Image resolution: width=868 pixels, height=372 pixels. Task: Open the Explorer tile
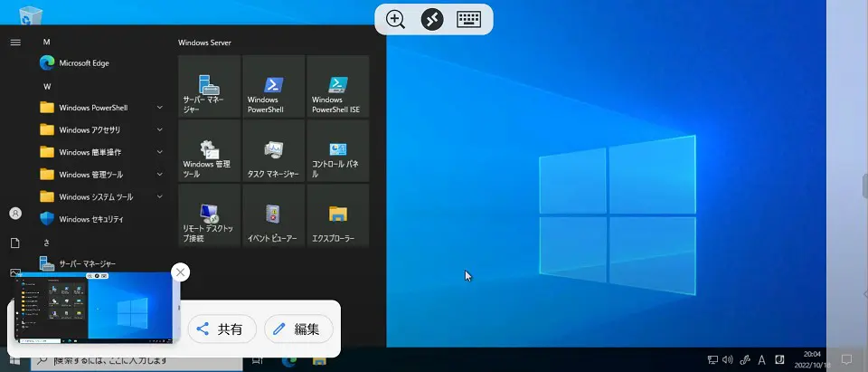337,215
